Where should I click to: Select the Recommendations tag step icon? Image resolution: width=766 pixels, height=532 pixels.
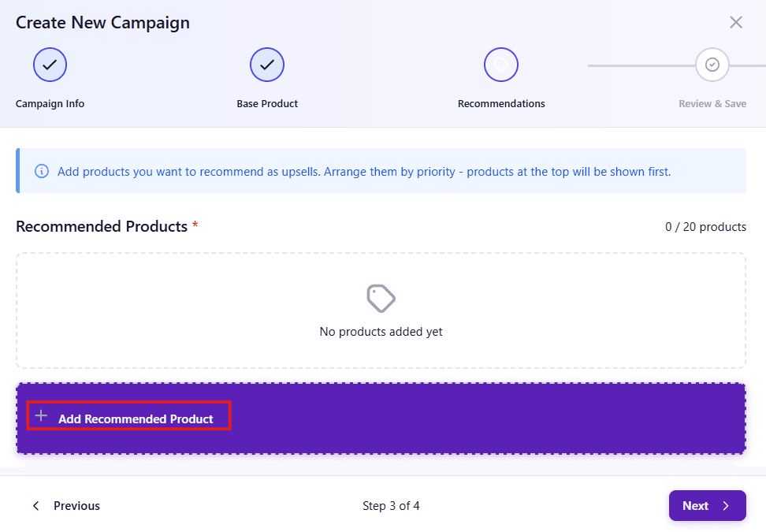tap(501, 65)
